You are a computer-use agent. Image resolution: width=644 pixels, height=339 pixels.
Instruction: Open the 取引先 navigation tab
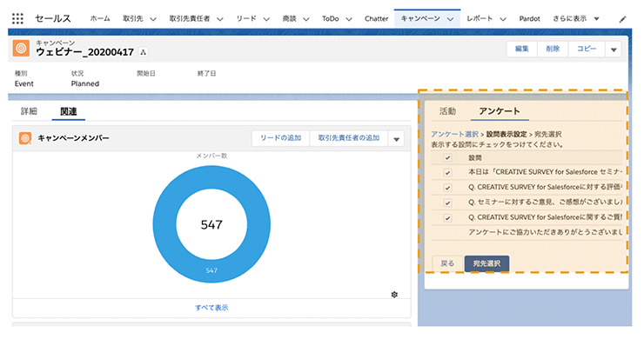133,18
